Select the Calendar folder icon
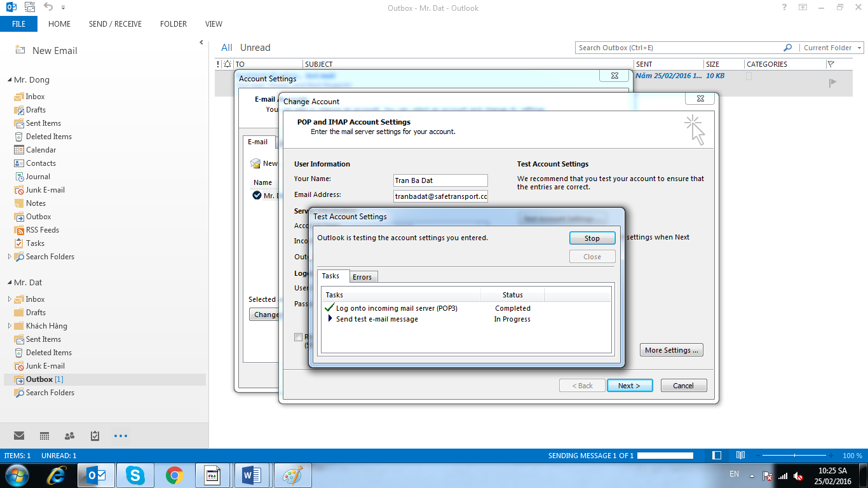This screenshot has height=488, width=868. 19,150
